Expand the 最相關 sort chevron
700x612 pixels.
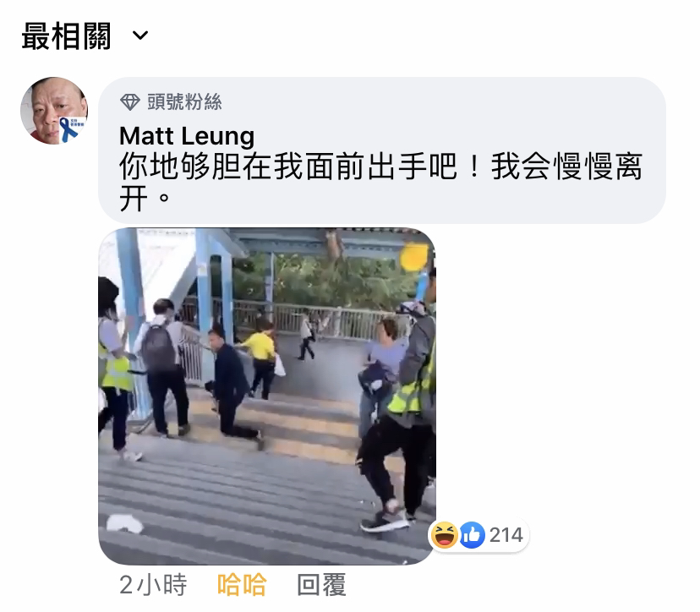coord(140,36)
